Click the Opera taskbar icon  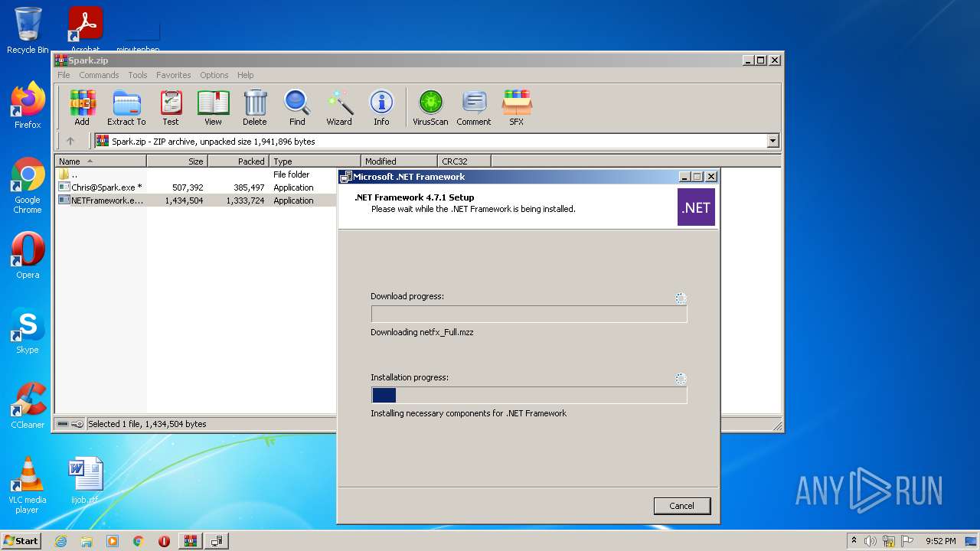(164, 541)
